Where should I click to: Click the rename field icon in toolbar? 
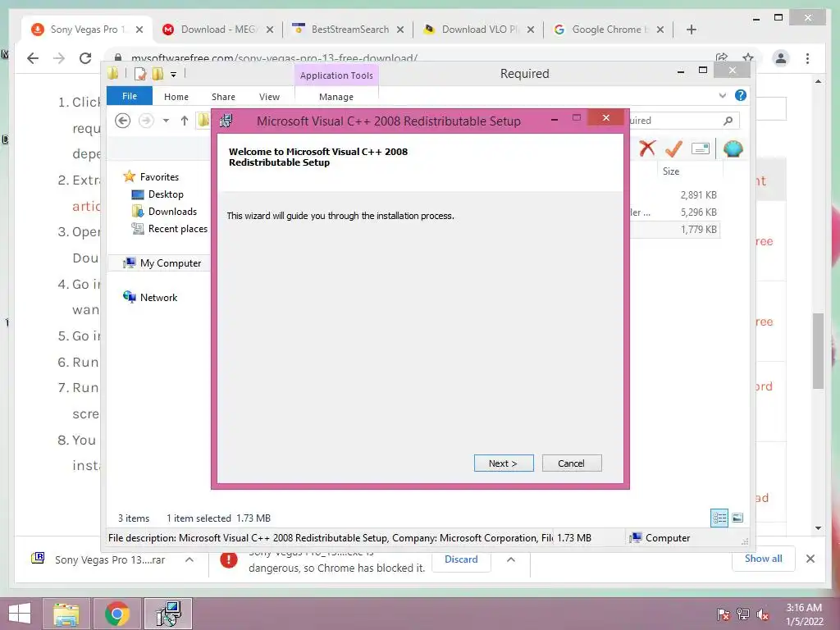pyautogui.click(x=701, y=148)
